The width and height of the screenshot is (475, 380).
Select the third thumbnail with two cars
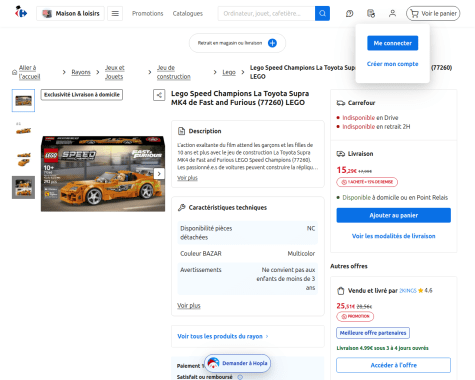[x=23, y=159]
